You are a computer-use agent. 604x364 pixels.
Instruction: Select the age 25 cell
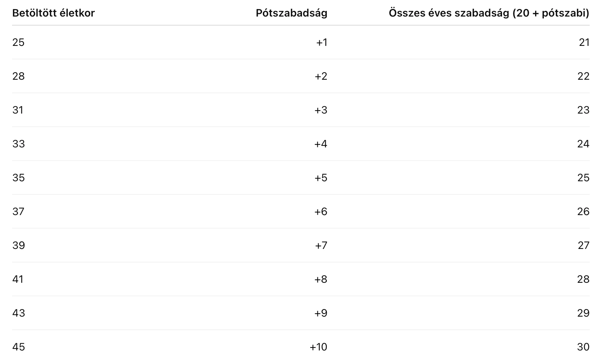click(x=18, y=42)
